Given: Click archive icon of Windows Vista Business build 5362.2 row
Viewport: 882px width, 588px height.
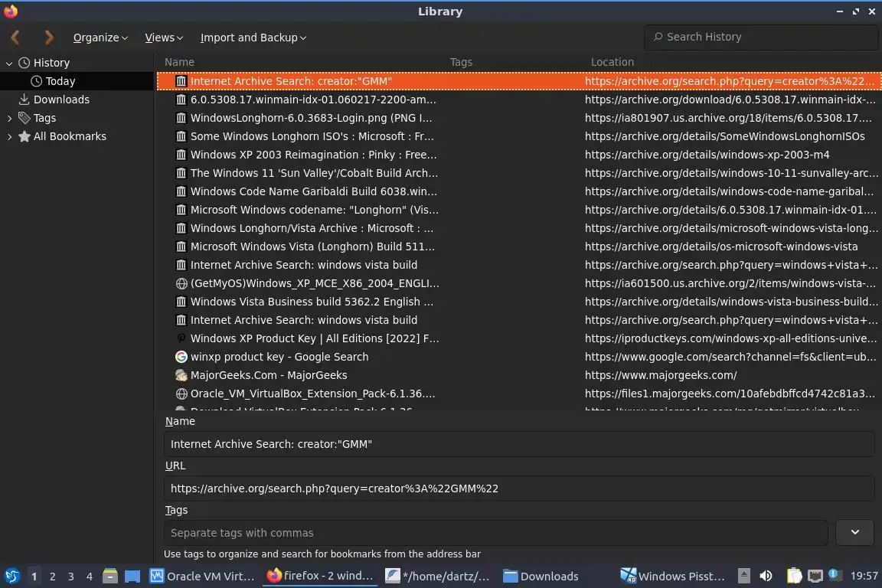Looking at the screenshot, I should click(181, 302).
